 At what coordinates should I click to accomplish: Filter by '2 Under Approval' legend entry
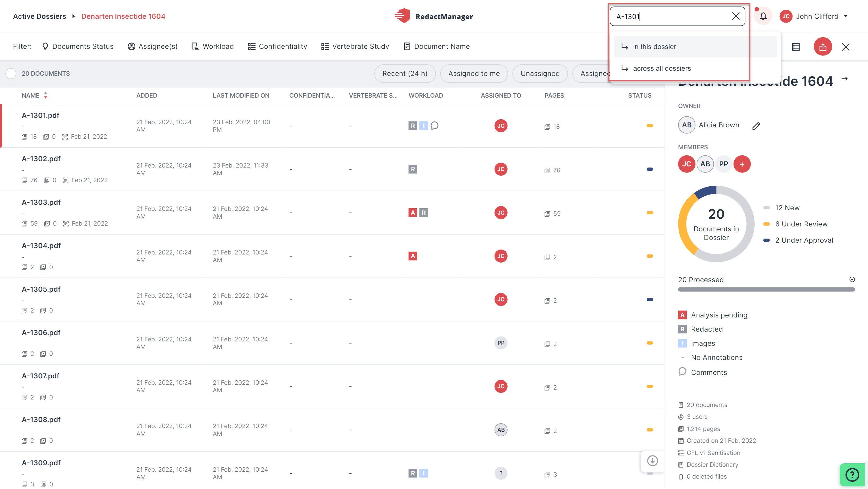(798, 240)
